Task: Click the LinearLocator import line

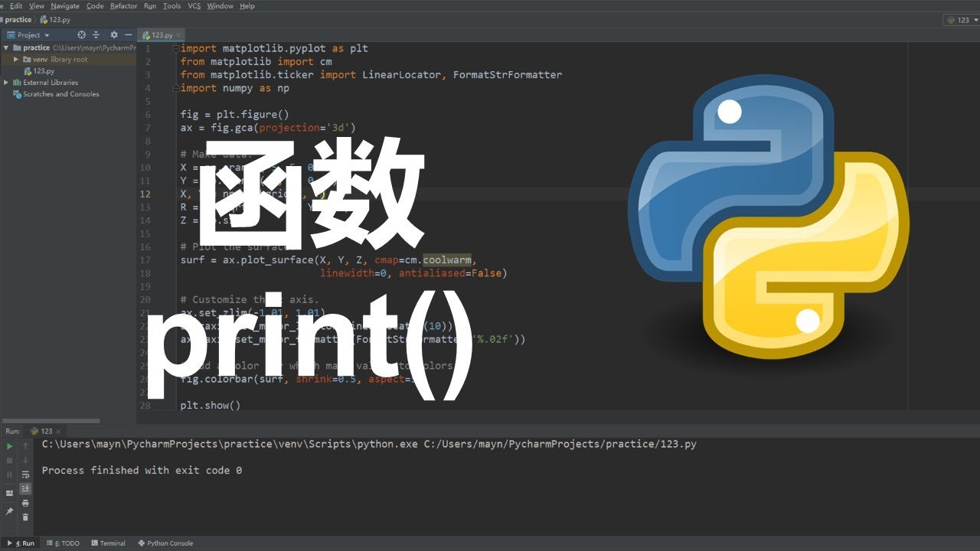Action: 371,75
